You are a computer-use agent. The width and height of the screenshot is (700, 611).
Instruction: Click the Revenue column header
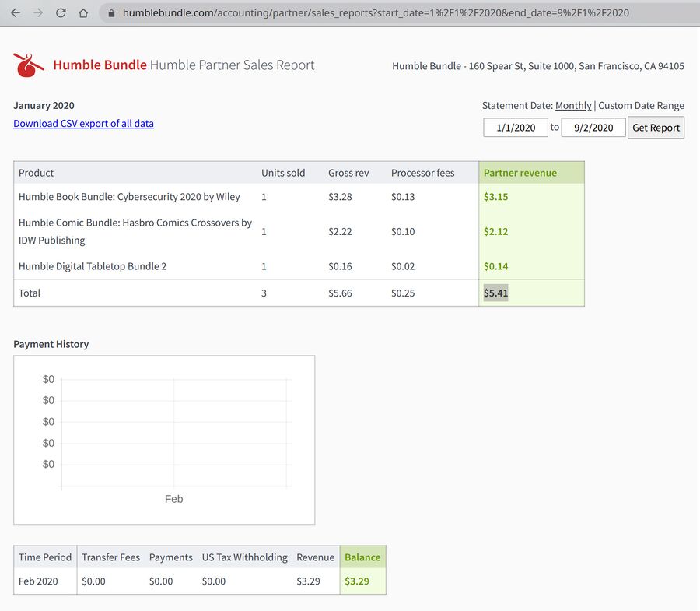pyautogui.click(x=316, y=557)
